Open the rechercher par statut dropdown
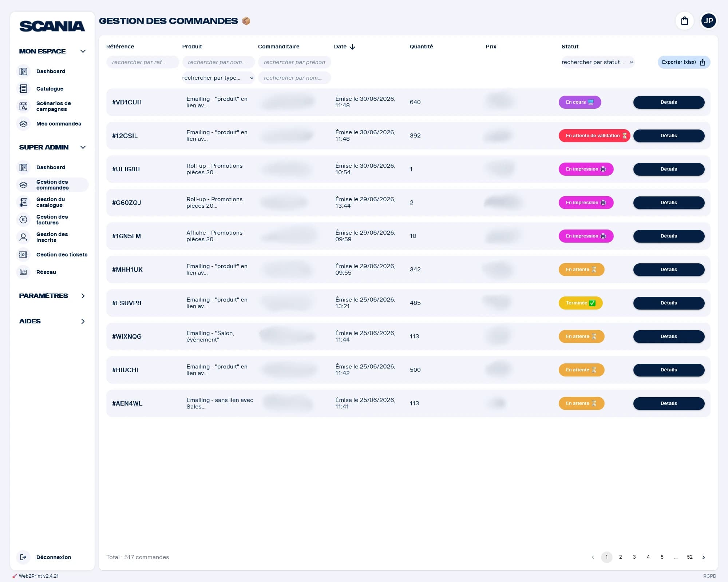 click(597, 62)
